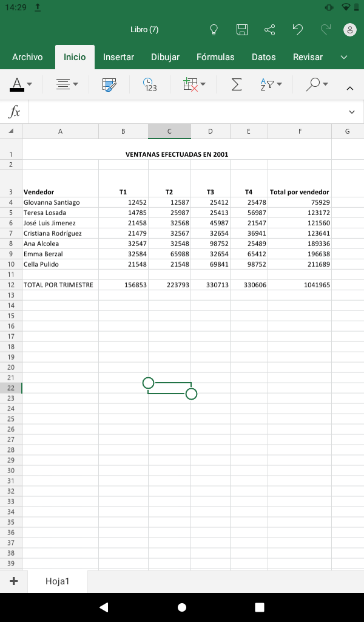Select column F header
364x622 pixels.
tap(300, 131)
